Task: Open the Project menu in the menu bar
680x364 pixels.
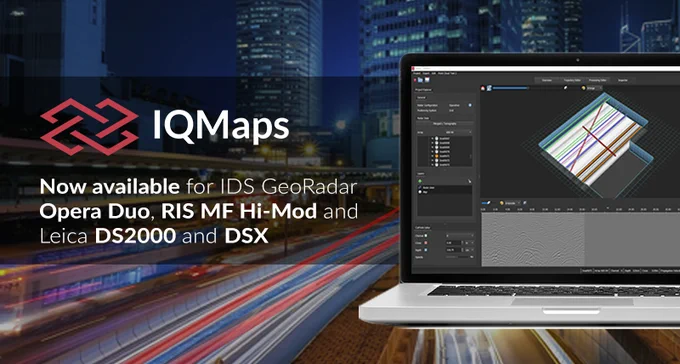Action: click(x=417, y=73)
